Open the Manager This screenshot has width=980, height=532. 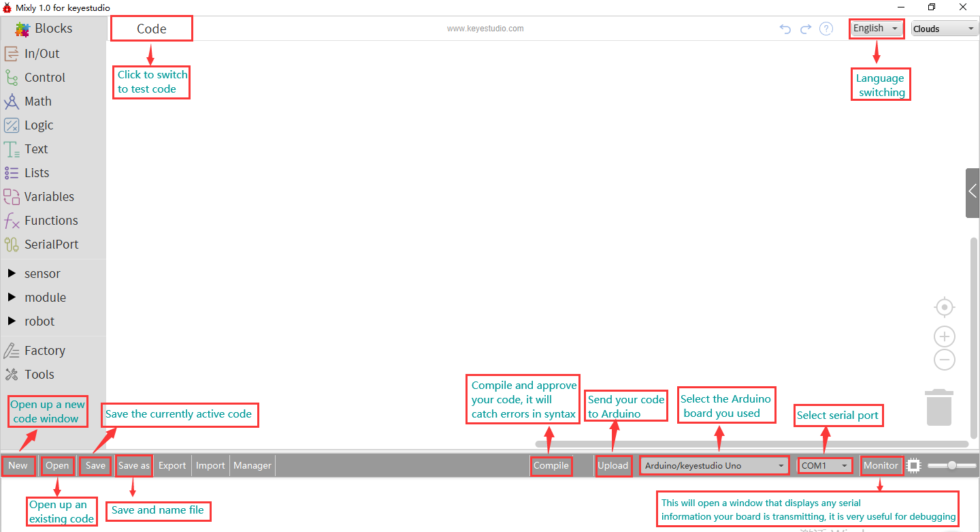point(252,466)
